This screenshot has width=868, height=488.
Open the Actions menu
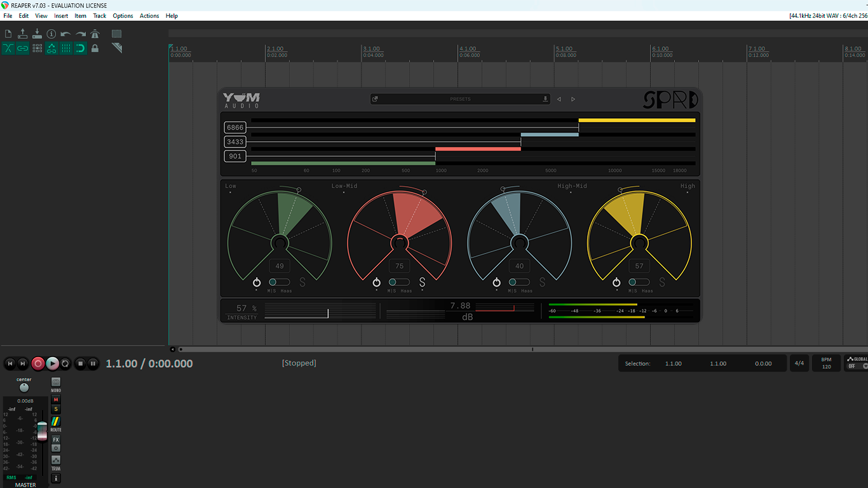[149, 16]
